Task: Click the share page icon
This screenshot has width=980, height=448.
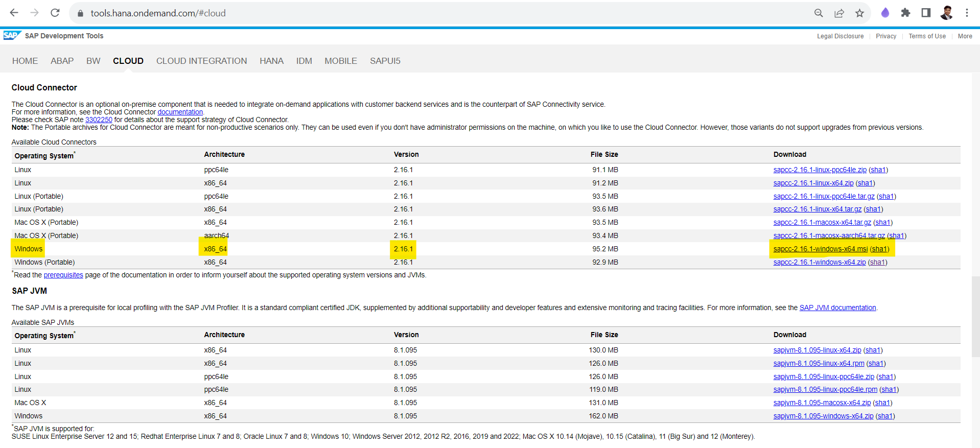Action: (839, 13)
